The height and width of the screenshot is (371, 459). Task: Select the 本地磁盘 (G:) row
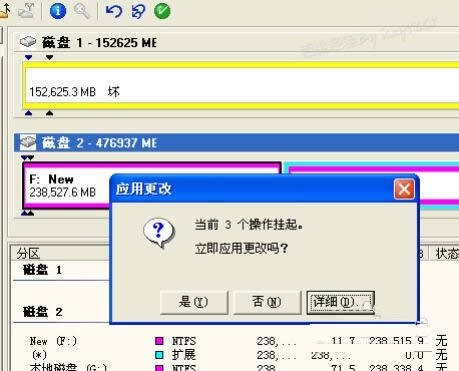click(236, 367)
